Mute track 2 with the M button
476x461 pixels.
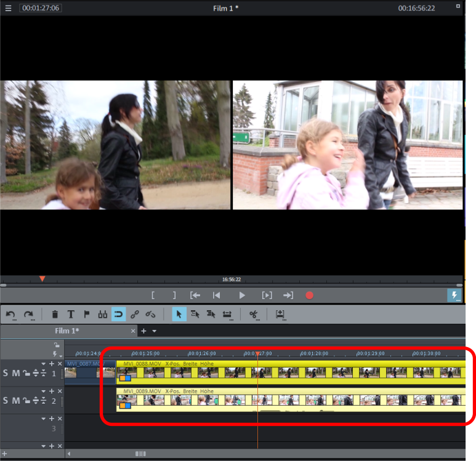pos(16,401)
